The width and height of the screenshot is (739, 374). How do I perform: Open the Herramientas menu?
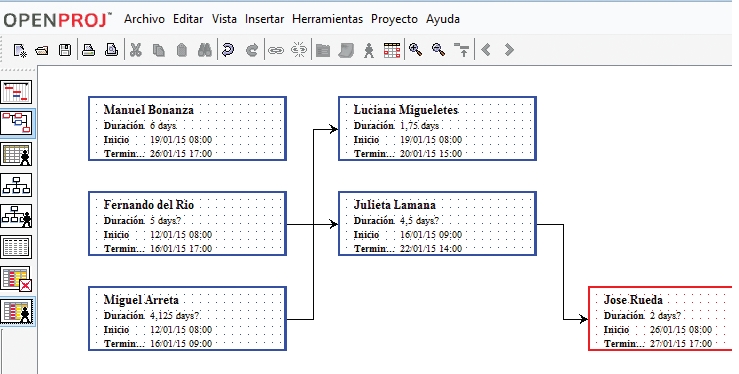[328, 19]
